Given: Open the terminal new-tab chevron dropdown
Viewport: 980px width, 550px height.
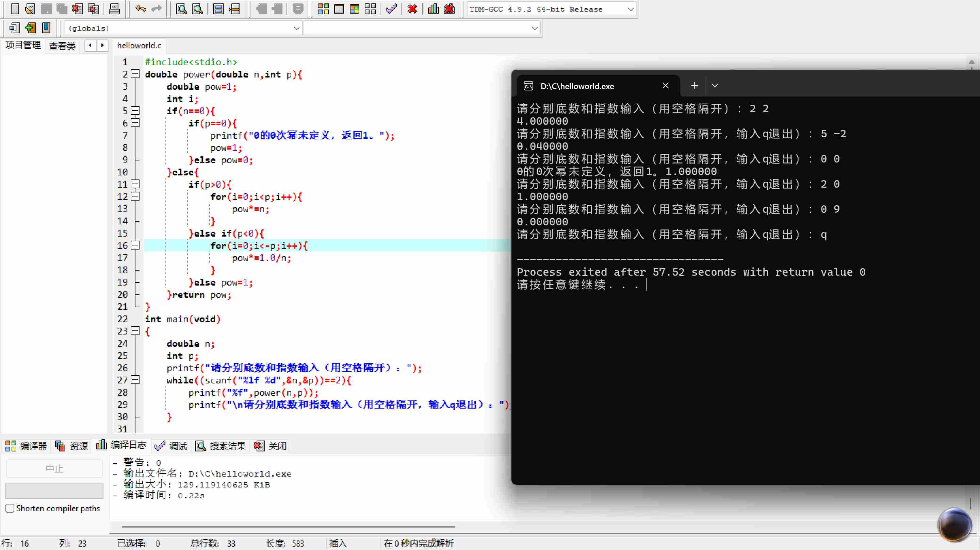Looking at the screenshot, I should point(715,86).
